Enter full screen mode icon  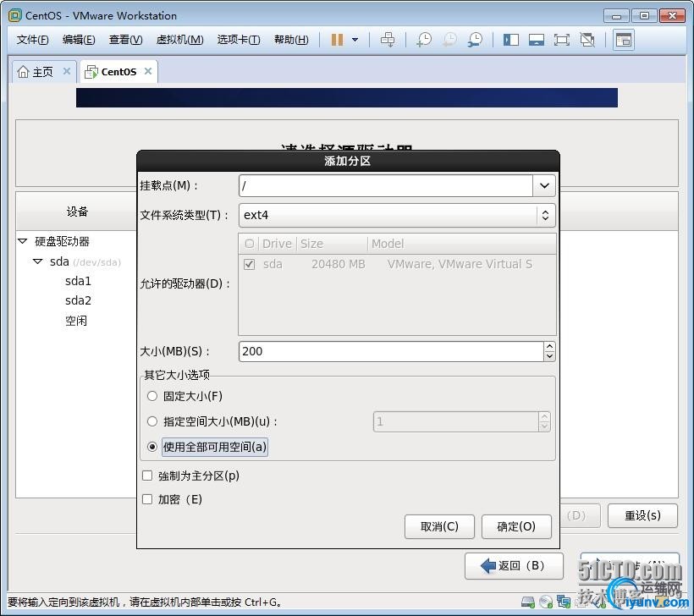click(562, 40)
